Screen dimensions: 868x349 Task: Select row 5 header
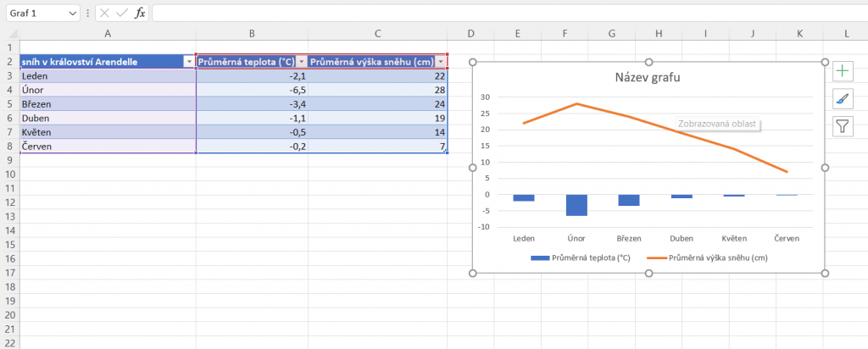(x=9, y=104)
